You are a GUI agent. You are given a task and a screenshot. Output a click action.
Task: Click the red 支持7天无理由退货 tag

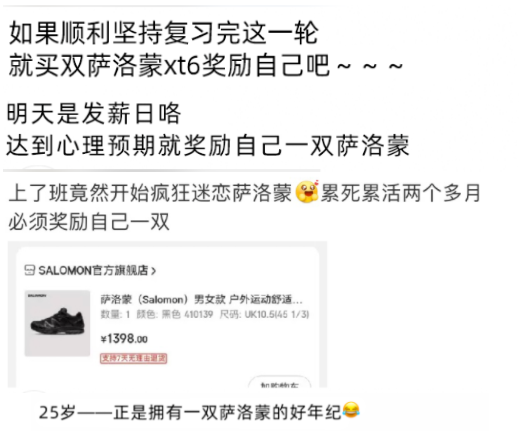(133, 358)
